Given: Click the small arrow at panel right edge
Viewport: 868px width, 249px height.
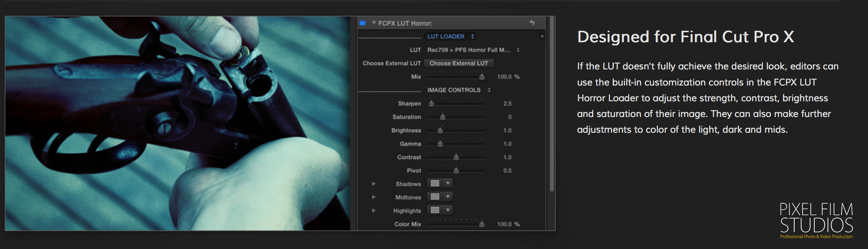Looking at the screenshot, I should pyautogui.click(x=542, y=36).
